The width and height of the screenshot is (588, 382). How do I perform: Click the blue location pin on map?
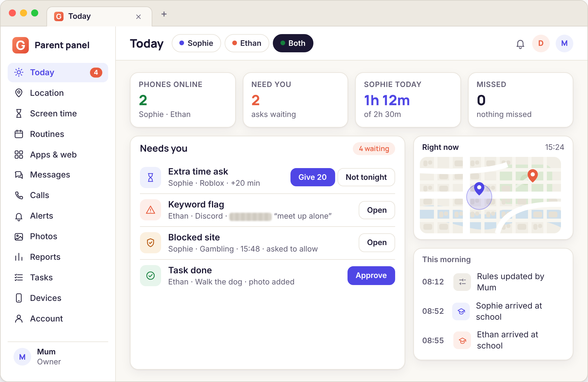[479, 188]
